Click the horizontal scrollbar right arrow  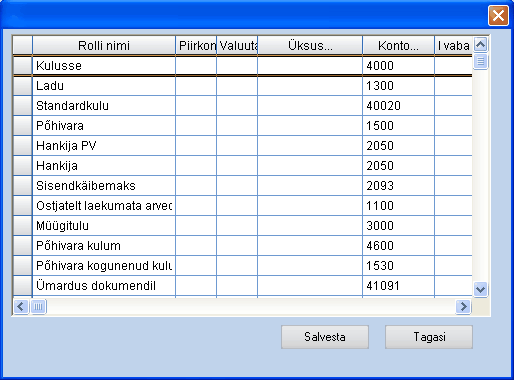463,306
